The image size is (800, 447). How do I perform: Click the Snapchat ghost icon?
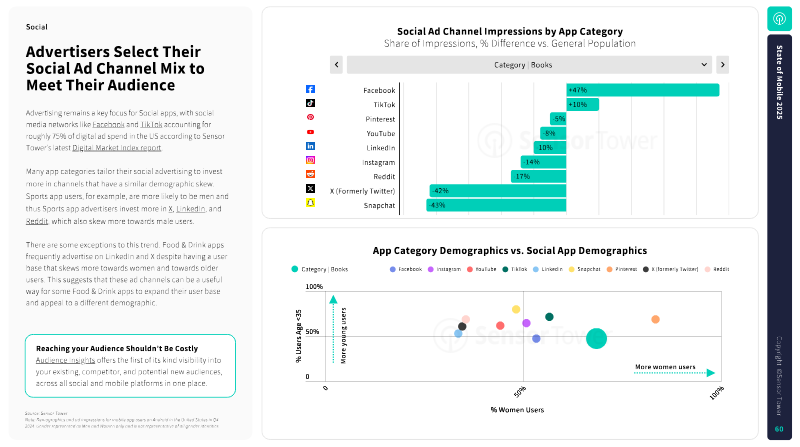coord(310,203)
